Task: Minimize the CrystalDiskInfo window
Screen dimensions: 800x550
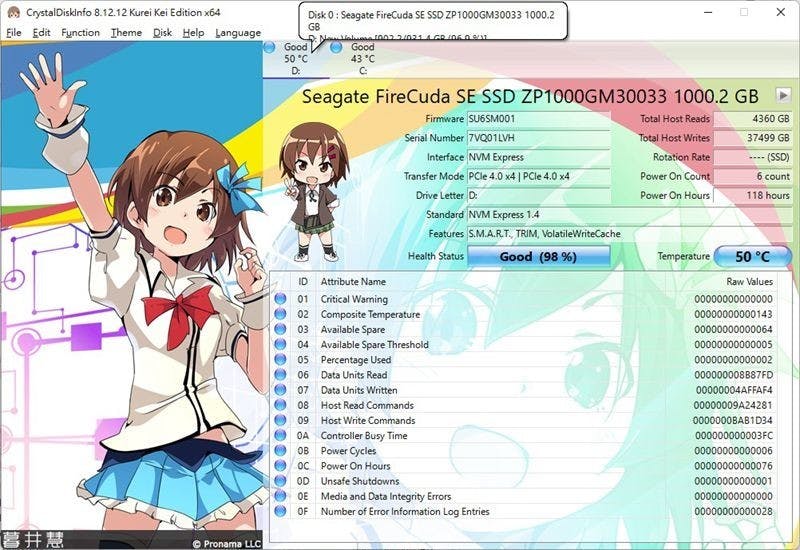Action: 708,12
